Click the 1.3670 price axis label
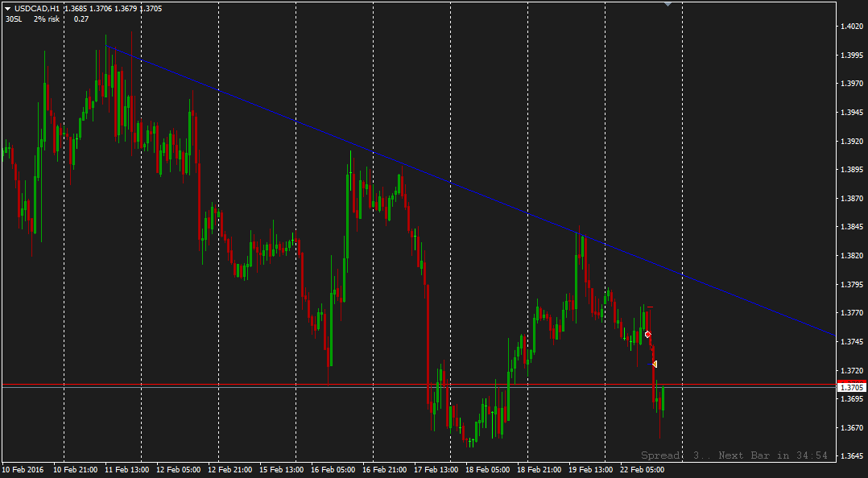The width and height of the screenshot is (868, 478). click(853, 427)
